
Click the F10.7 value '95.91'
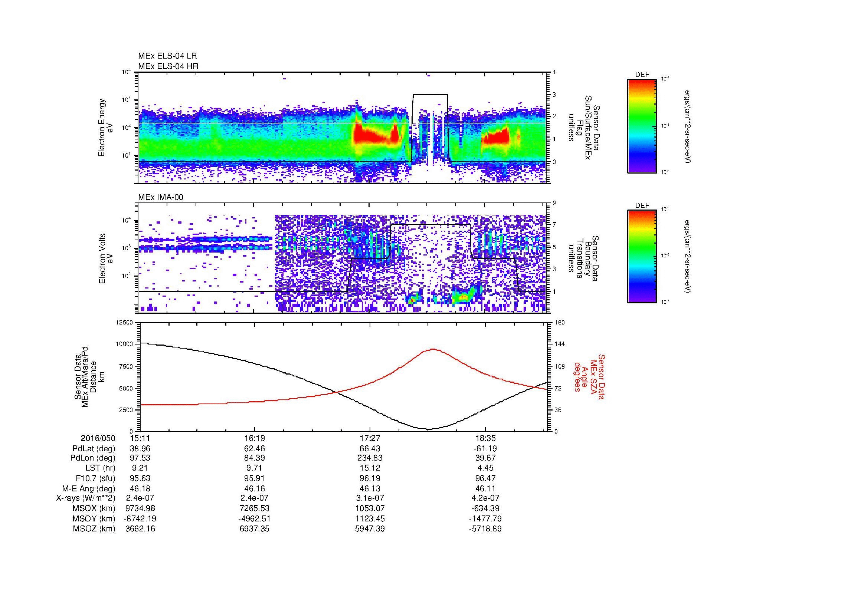click(255, 478)
